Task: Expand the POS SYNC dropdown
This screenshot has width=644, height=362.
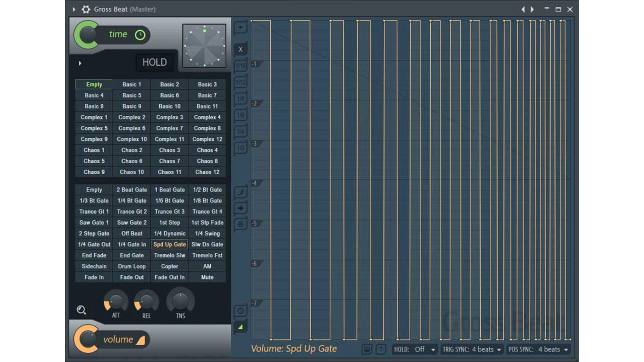Action: click(x=538, y=349)
